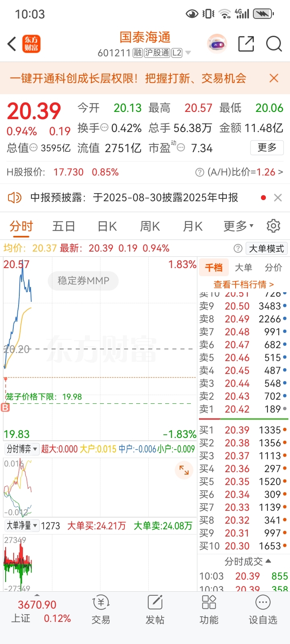Viewport: 290px width, 644px height.
Task: Switch to the 日K tab
Action: click(107, 226)
